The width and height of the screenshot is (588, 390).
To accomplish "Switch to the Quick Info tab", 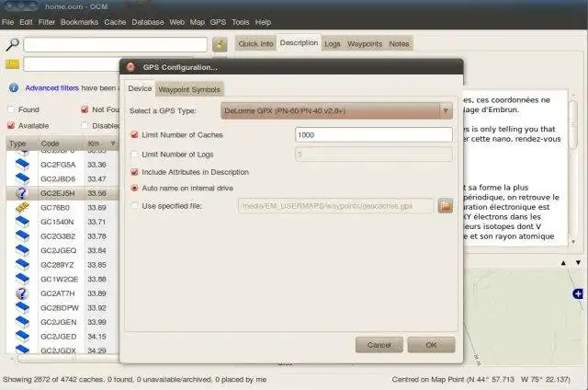I will (255, 44).
